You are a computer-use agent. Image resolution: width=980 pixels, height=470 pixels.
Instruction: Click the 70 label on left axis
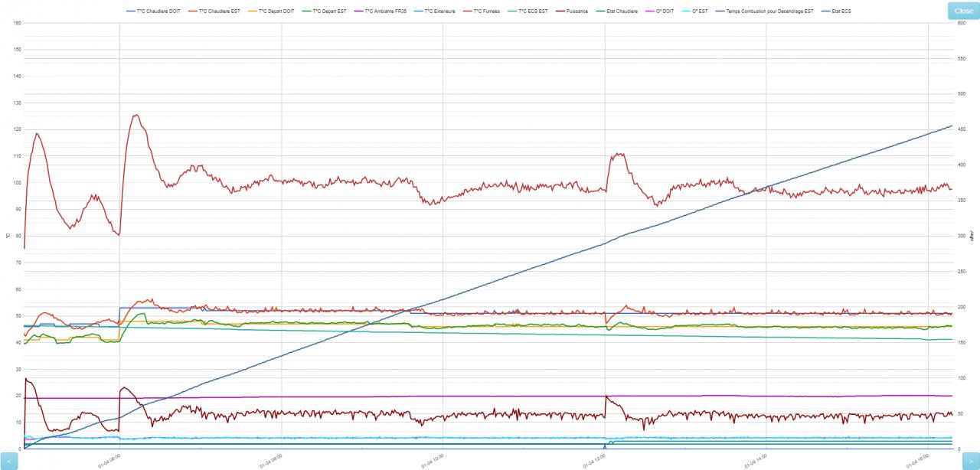point(19,263)
